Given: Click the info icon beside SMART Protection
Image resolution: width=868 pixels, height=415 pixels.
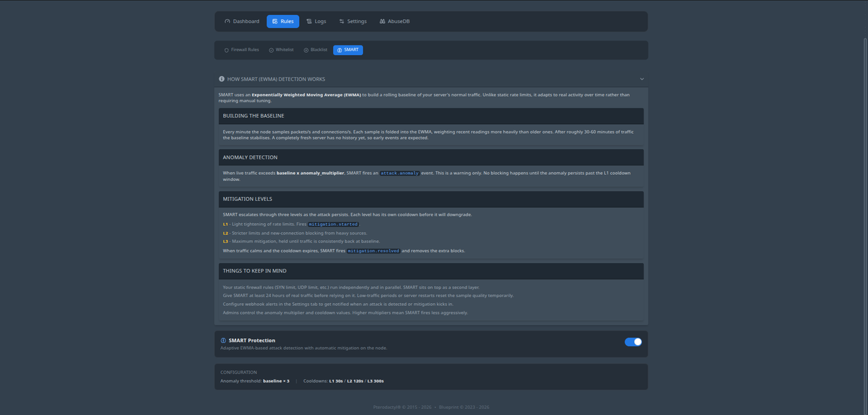Looking at the screenshot, I should tap(223, 340).
